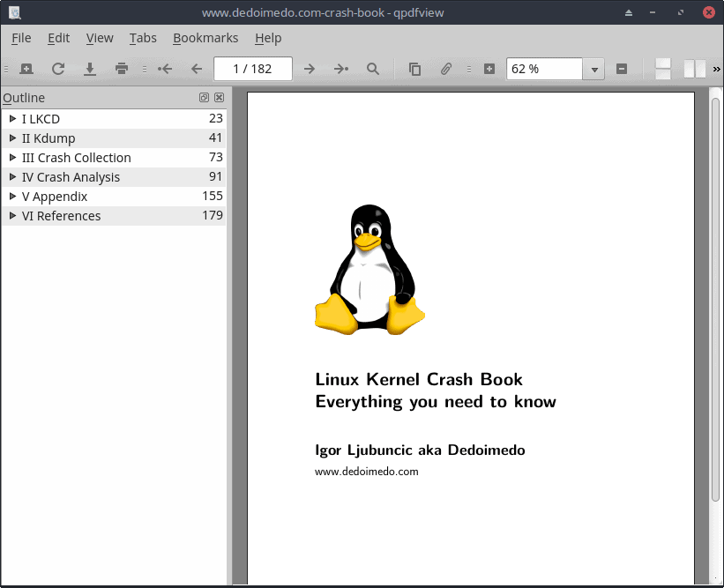Float the Outline panel
Image resolution: width=724 pixels, height=588 pixels.
[x=204, y=97]
